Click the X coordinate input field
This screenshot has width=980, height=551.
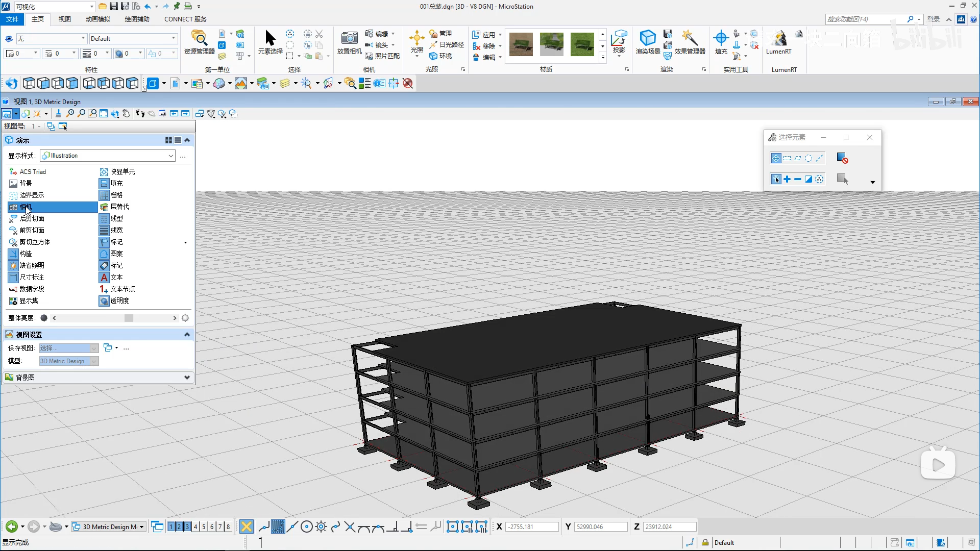[532, 527]
